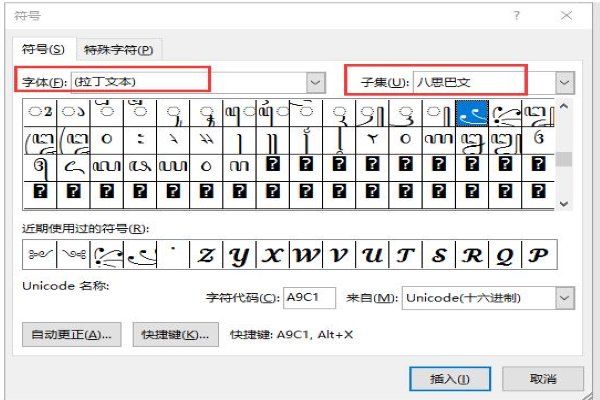
Task: Click the symbol grid scroll down arrow
Action: (x=564, y=204)
